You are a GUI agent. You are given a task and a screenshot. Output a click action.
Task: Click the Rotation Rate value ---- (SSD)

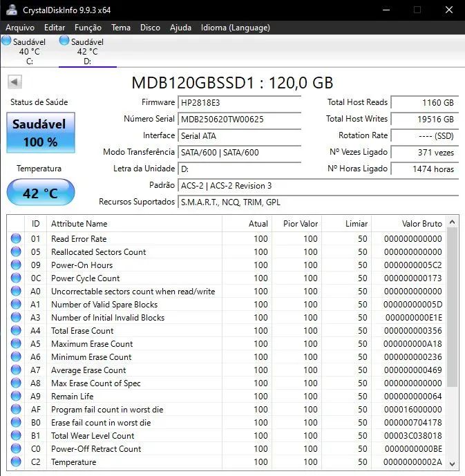tap(425, 135)
